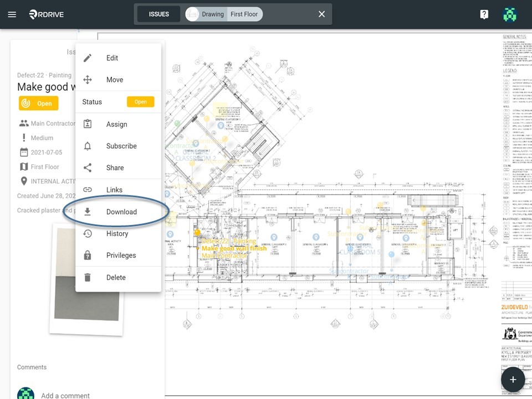Click the ISSUES button in top bar

coord(159,14)
